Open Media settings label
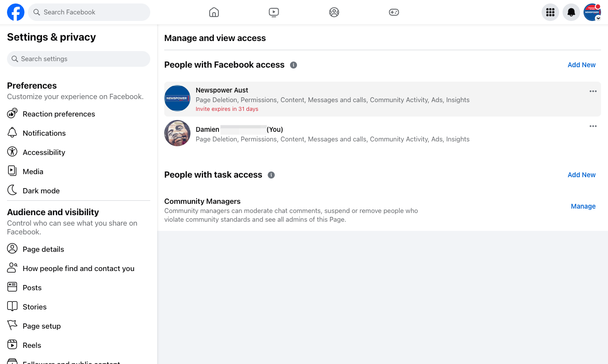Screen dimensions: 608x364 point(33,172)
